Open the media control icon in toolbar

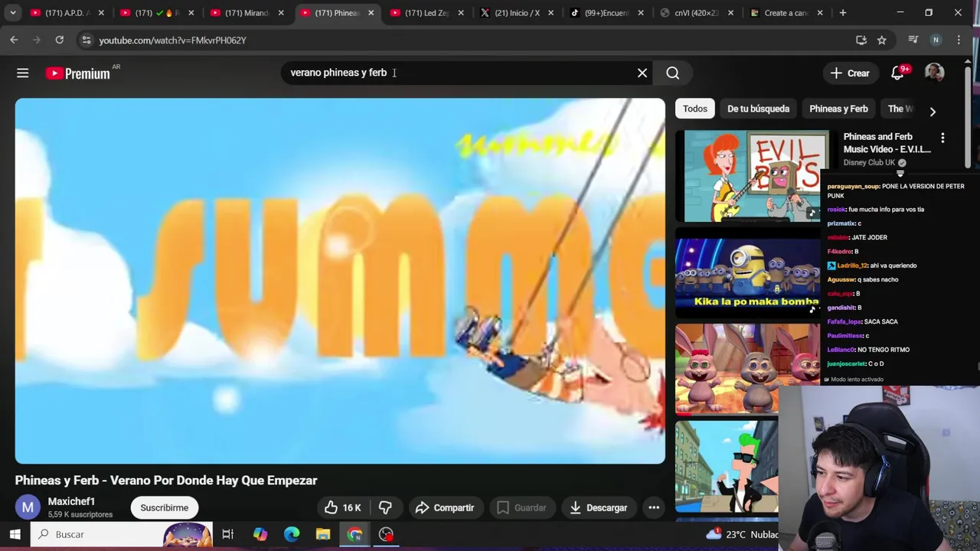pos(913,40)
